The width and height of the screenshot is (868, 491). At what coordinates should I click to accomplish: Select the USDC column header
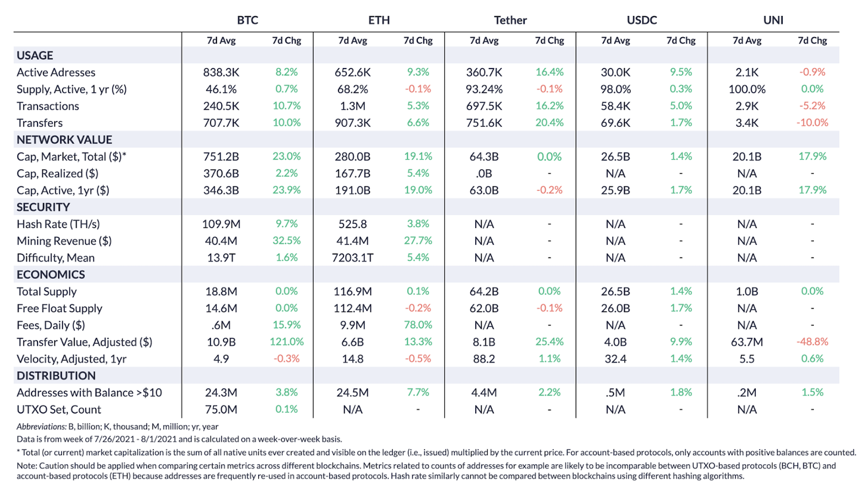[x=642, y=20]
